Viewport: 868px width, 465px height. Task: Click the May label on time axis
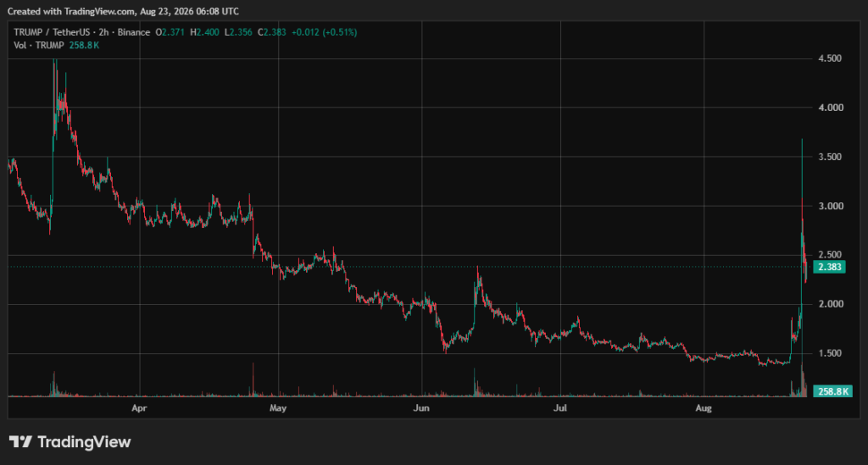(x=278, y=408)
